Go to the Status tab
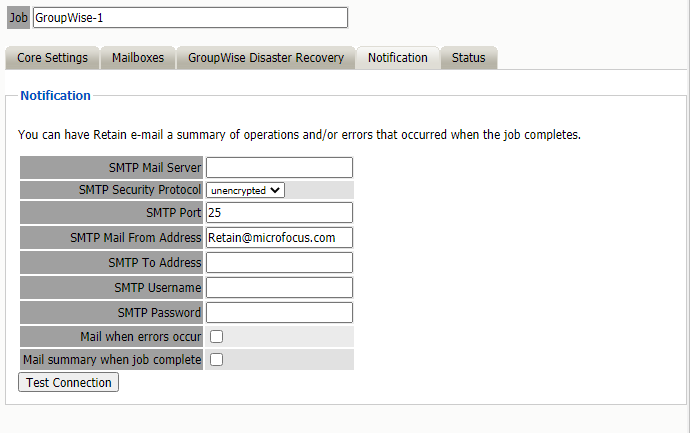690x433 pixels. [x=468, y=58]
